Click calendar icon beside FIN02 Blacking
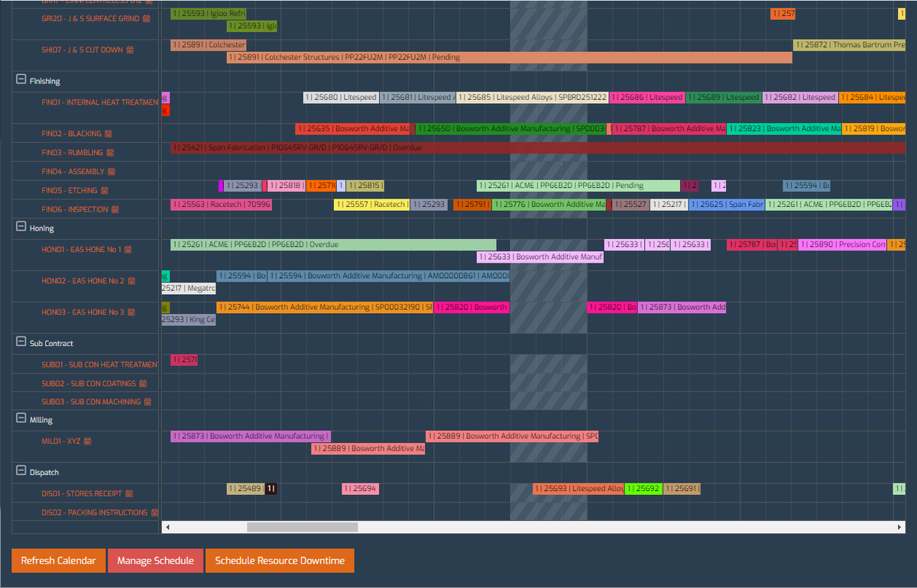This screenshot has height=588, width=917. tap(109, 134)
